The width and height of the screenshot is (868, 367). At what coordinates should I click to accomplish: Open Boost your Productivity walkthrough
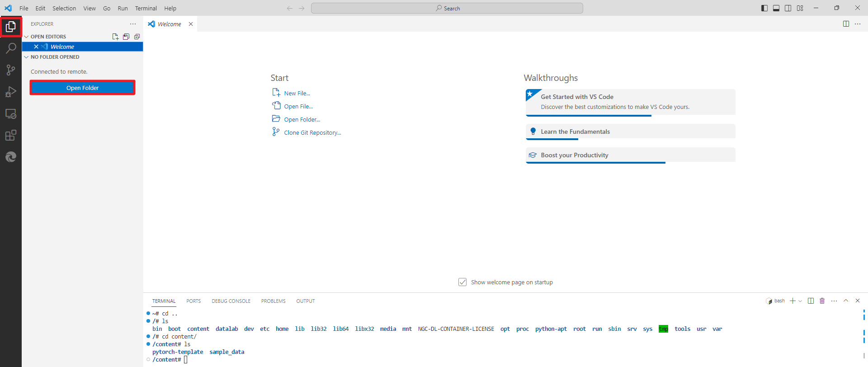(631, 155)
